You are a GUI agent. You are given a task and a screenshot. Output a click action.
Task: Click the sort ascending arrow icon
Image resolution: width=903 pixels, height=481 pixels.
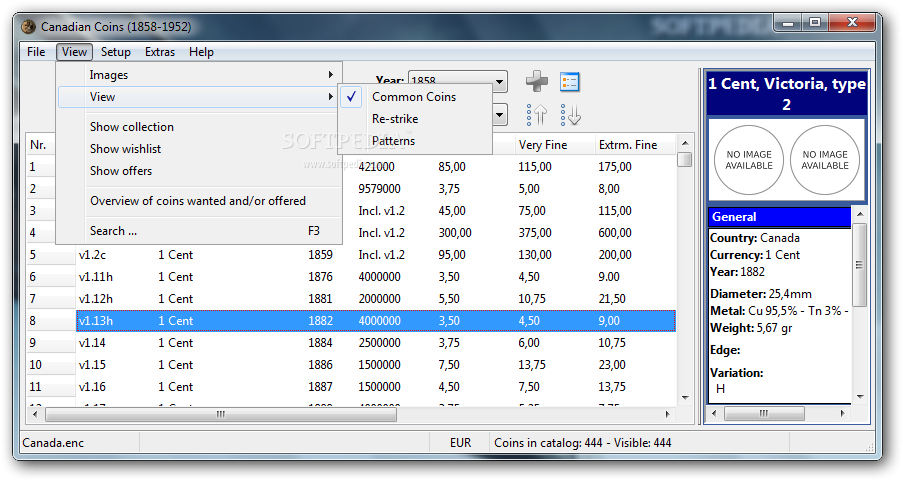[537, 115]
